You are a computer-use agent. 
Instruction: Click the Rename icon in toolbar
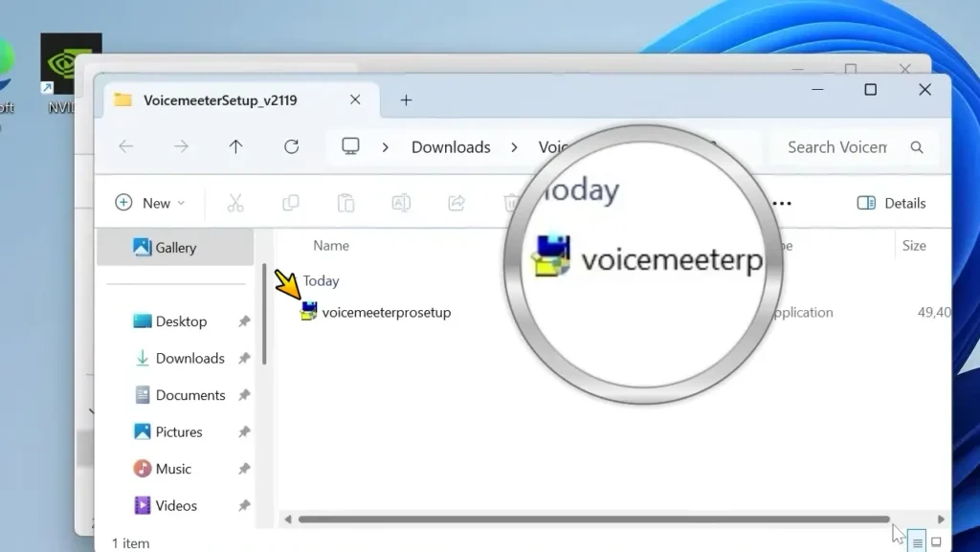[x=401, y=203]
